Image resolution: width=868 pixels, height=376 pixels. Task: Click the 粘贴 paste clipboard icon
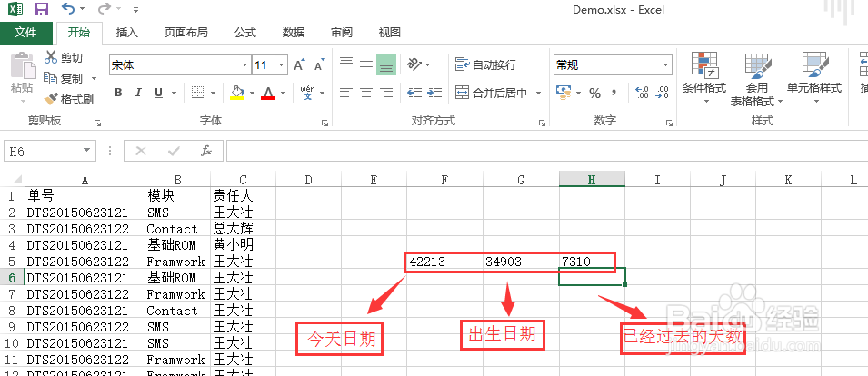point(22,65)
